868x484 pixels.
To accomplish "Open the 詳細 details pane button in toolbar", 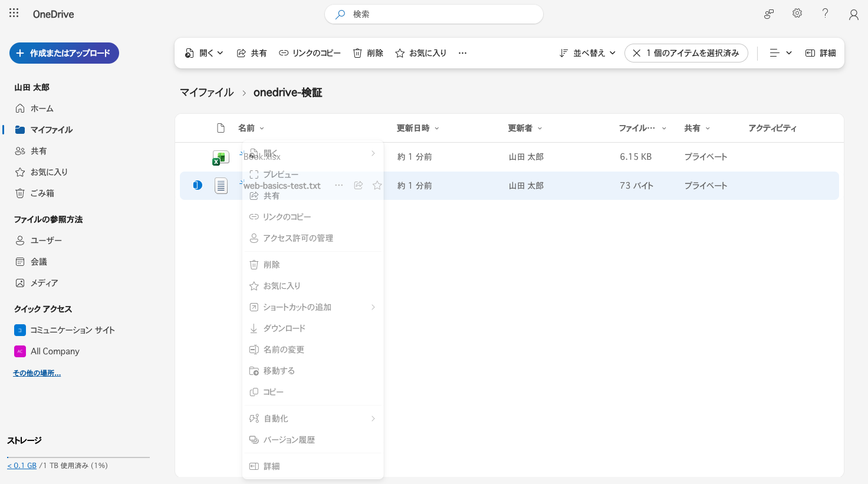I will 820,53.
